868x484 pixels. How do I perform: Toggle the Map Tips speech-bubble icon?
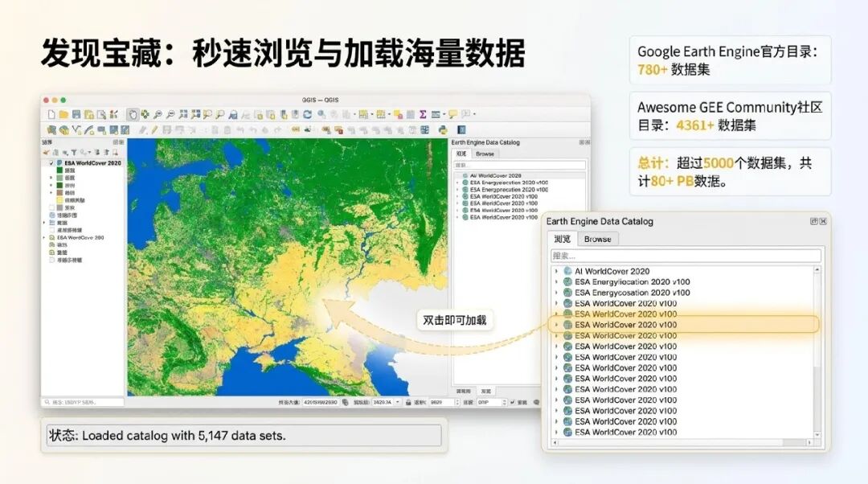point(452,115)
